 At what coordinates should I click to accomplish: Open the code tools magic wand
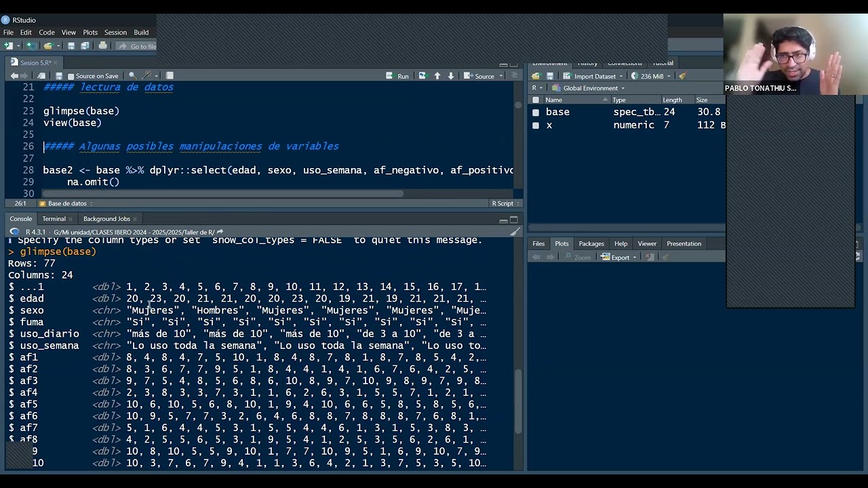[x=147, y=76]
